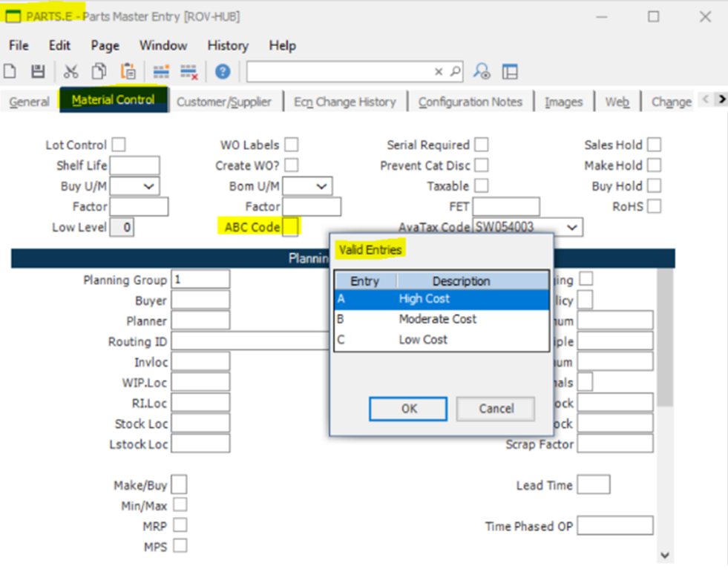Open the Window menu

163,45
